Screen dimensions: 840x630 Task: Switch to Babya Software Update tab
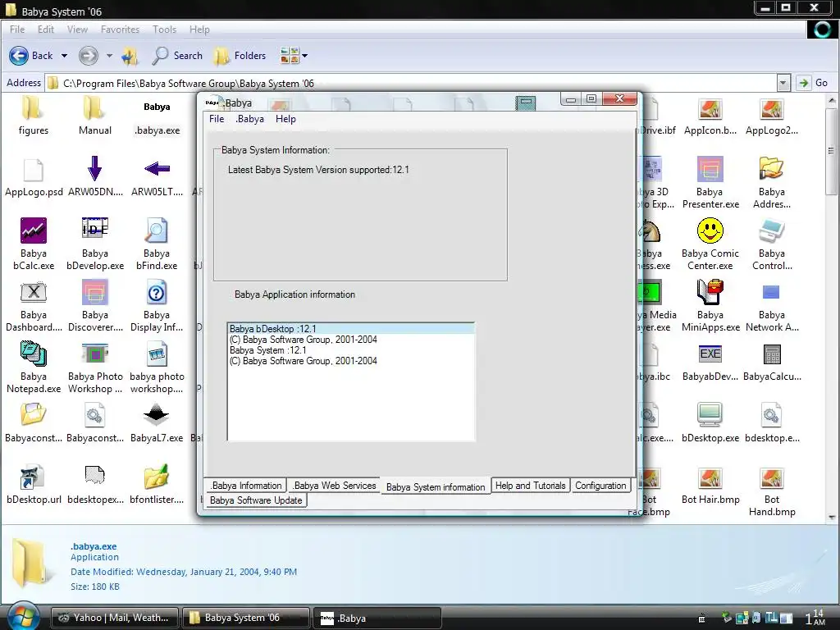click(256, 500)
